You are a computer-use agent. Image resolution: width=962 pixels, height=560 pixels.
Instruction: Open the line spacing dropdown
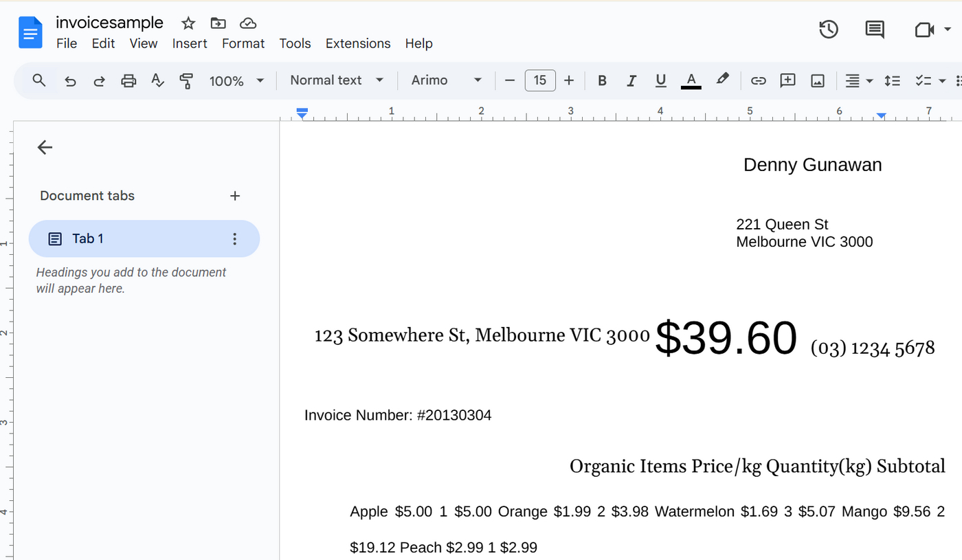pyautogui.click(x=893, y=80)
